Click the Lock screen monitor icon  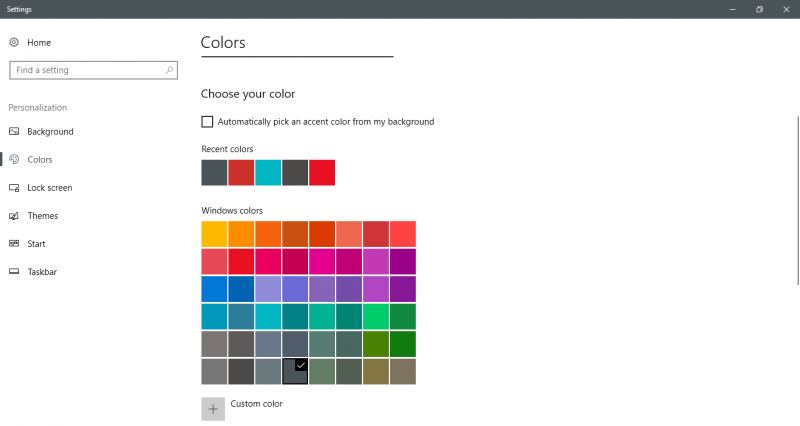pyautogui.click(x=14, y=188)
